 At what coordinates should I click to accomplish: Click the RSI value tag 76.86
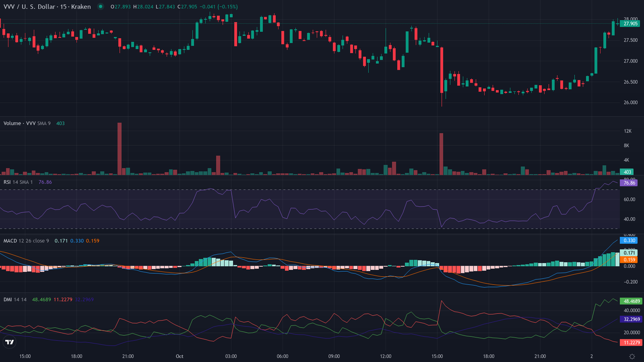[x=630, y=183]
